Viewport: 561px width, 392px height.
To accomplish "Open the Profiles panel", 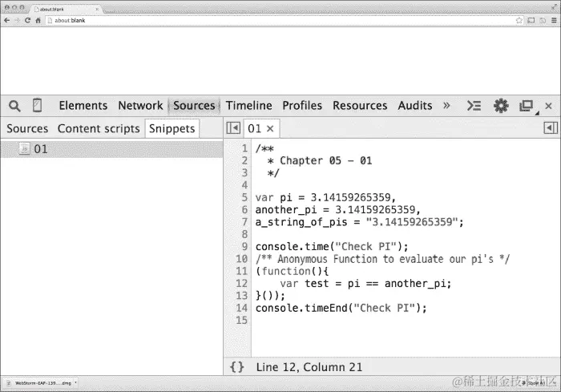I will 302,106.
